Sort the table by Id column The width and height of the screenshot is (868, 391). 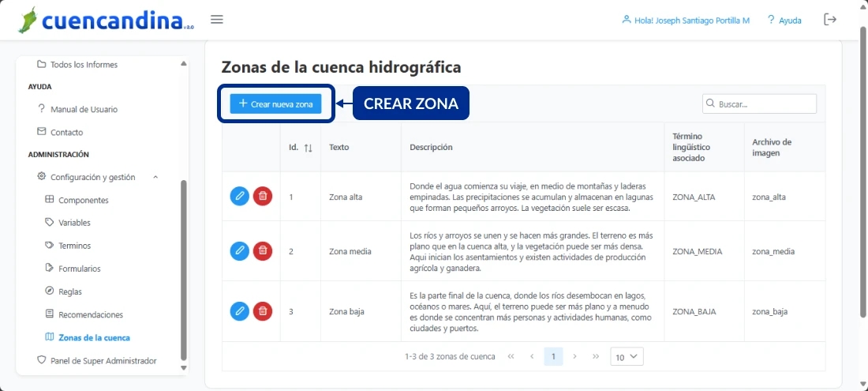pos(308,148)
